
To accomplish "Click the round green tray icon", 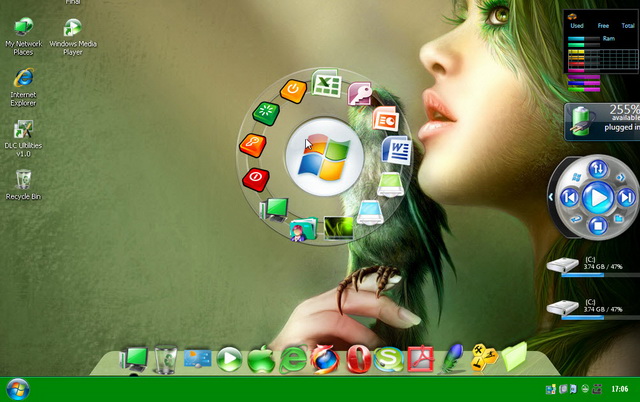I will pos(585,389).
